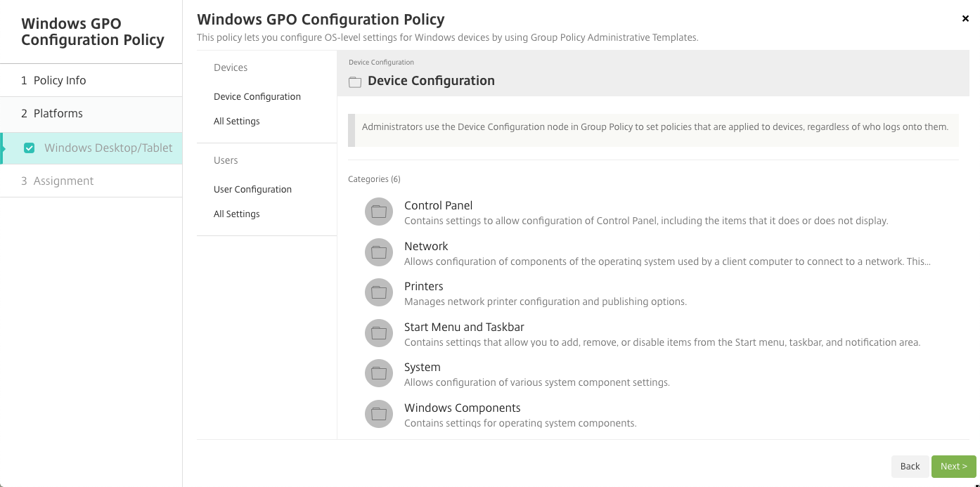
Task: Expand User Configuration under Users
Action: tap(252, 189)
